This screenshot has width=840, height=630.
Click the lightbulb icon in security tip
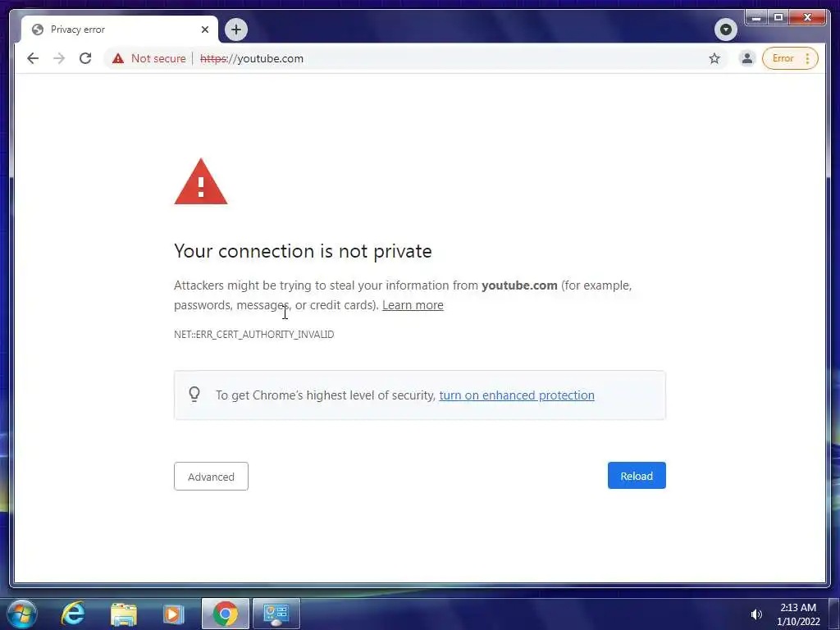[x=194, y=395]
